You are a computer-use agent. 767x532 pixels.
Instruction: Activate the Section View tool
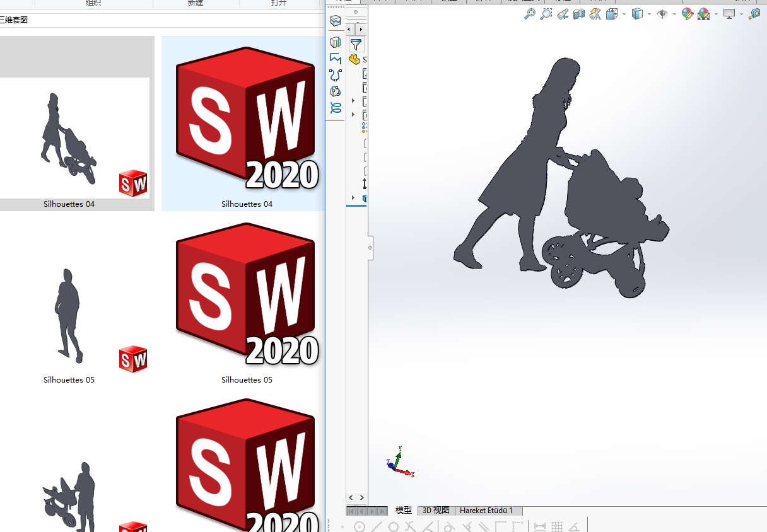click(x=579, y=14)
